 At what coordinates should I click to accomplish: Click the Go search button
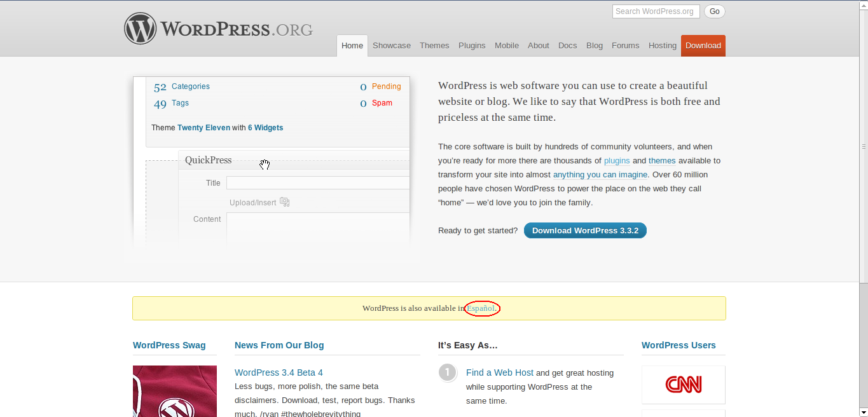[715, 11]
